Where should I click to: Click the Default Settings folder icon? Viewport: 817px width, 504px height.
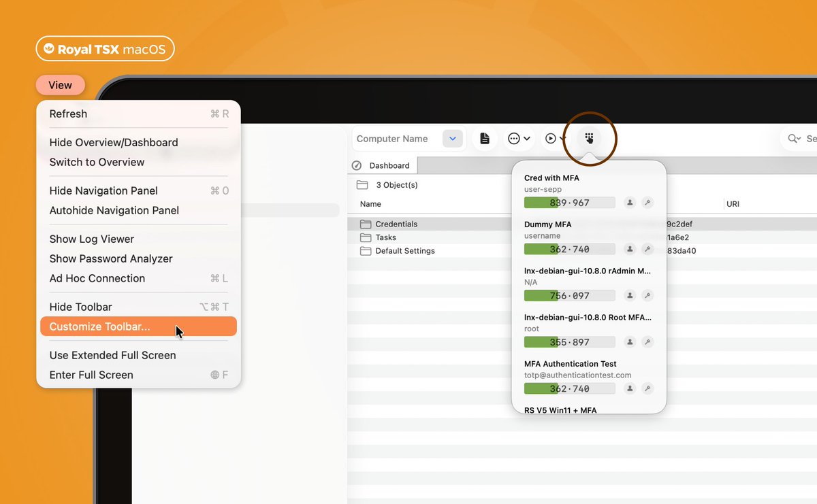[366, 251]
